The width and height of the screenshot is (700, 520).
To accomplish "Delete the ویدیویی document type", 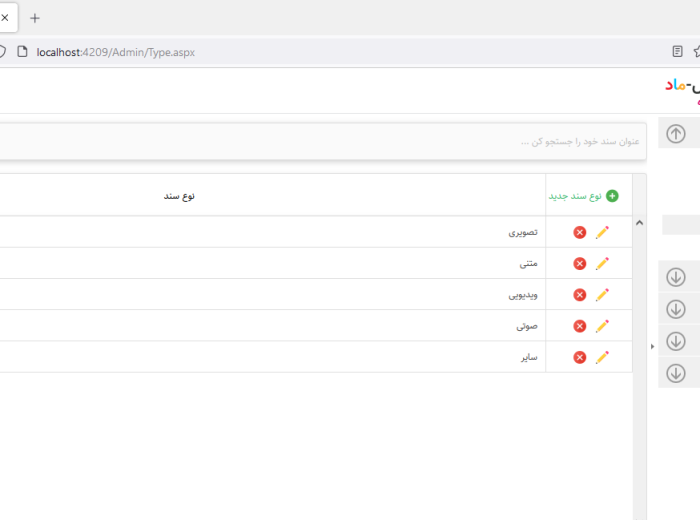I will (x=580, y=295).
